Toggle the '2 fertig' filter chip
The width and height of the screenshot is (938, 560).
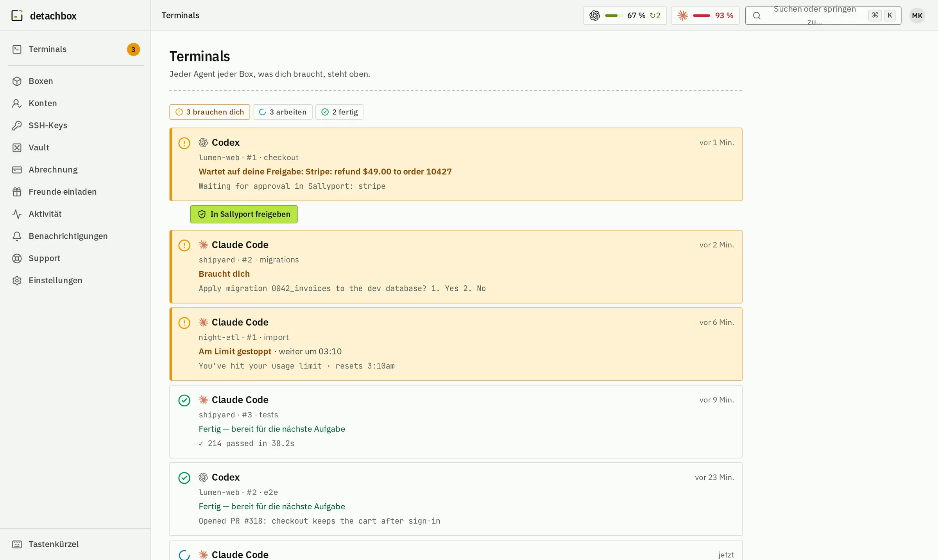(339, 112)
